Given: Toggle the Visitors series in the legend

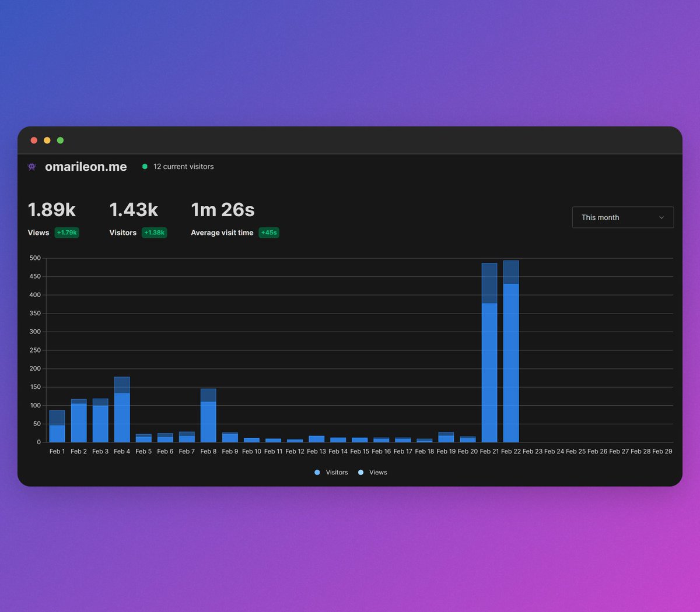Looking at the screenshot, I should (331, 473).
